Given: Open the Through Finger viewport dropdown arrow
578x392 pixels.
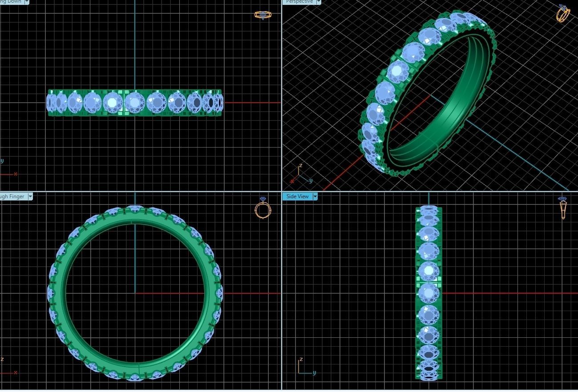Looking at the screenshot, I should (x=30, y=196).
